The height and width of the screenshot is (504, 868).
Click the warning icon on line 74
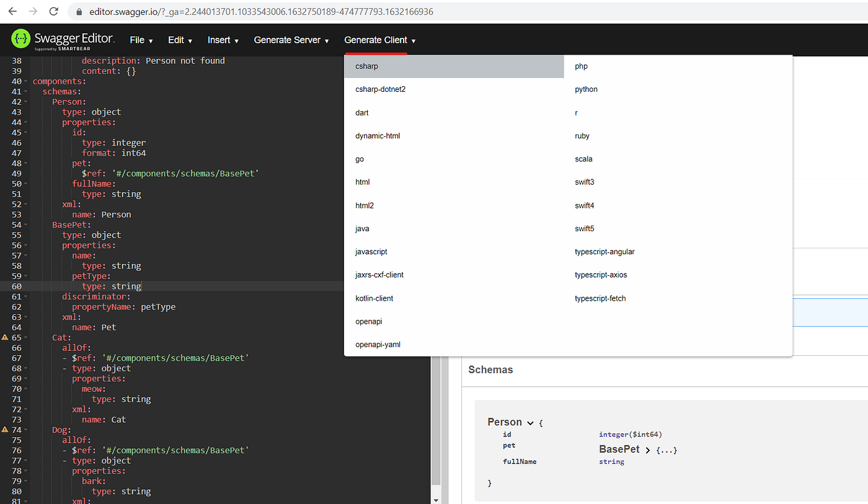pos(6,429)
